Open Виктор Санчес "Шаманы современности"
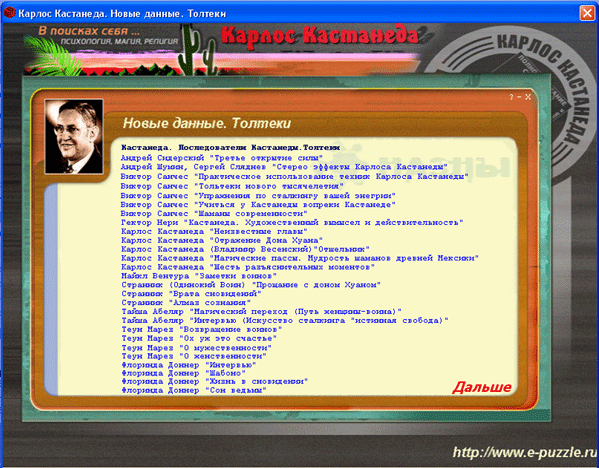599x468 pixels. tap(215, 214)
